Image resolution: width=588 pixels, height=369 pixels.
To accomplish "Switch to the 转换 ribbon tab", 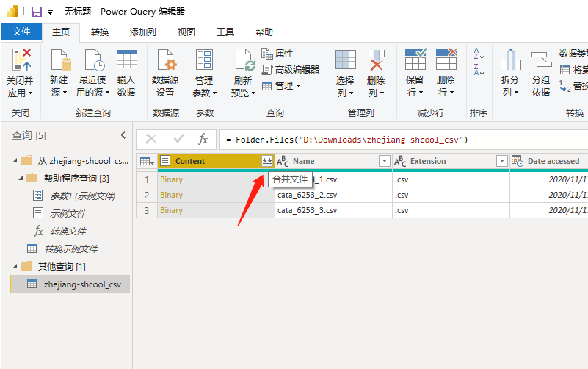I will 100,32.
